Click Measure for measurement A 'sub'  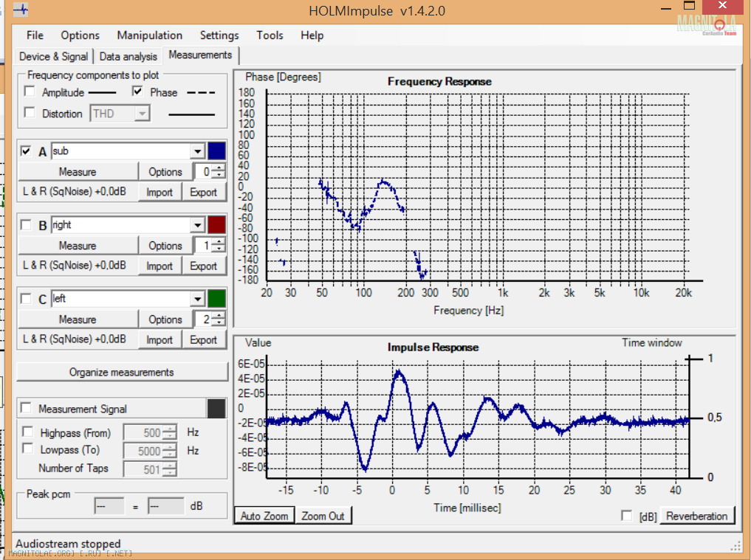pos(78,172)
